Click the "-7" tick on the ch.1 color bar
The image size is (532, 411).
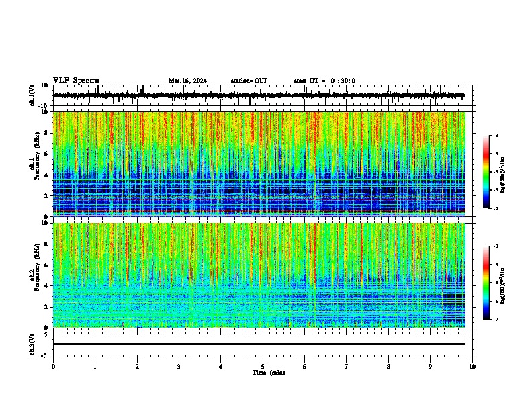496,208
